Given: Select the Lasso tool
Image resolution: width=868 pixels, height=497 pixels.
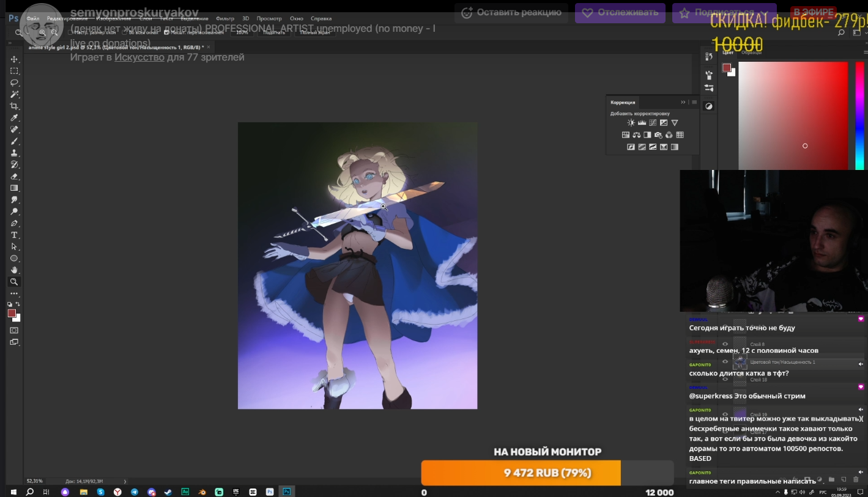Looking at the screenshot, I should (x=14, y=83).
